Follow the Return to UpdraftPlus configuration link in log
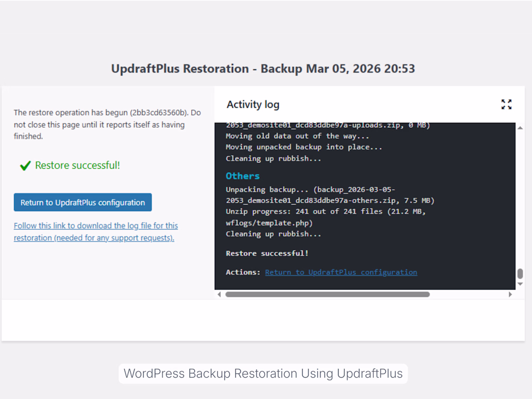 [341, 272]
